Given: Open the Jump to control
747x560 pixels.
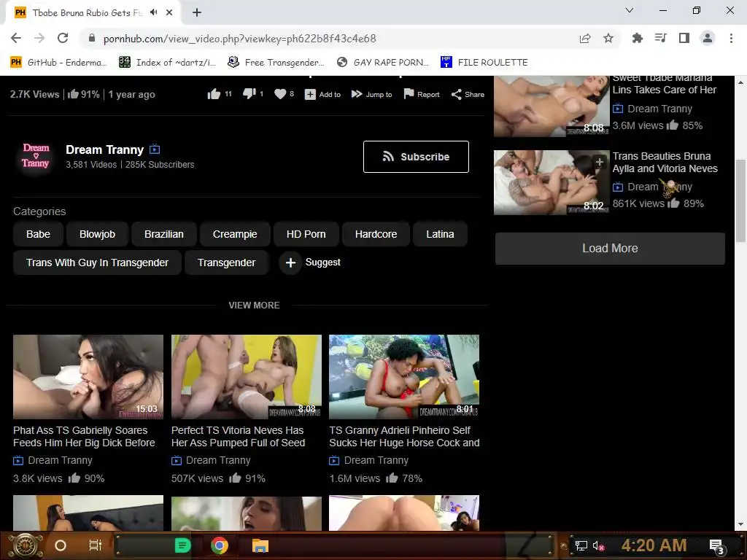Looking at the screenshot, I should pos(371,94).
